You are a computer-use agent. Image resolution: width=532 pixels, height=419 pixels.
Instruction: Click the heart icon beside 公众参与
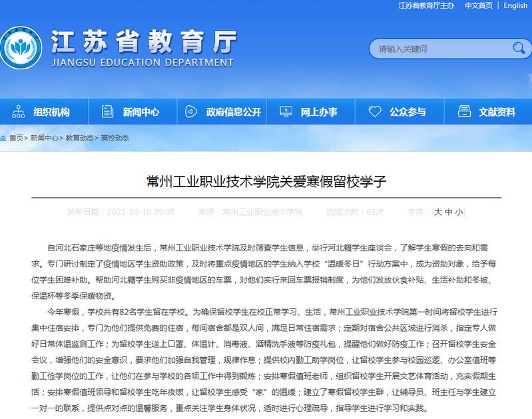coord(375,112)
